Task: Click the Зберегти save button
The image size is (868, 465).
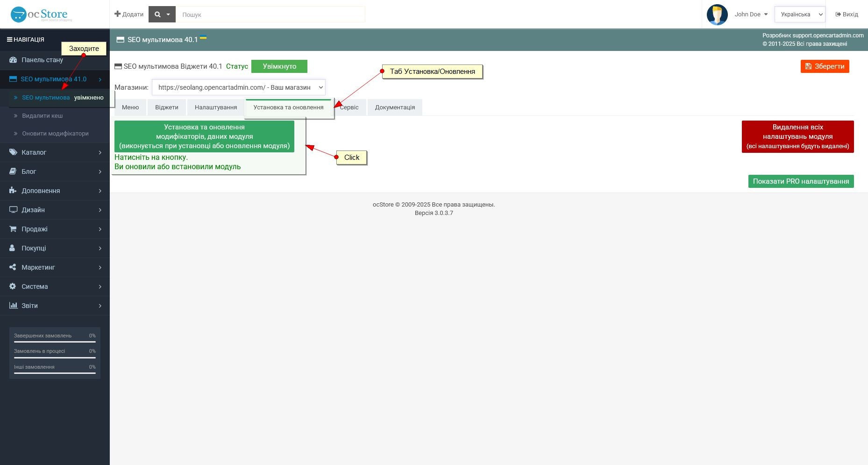Action: click(825, 66)
